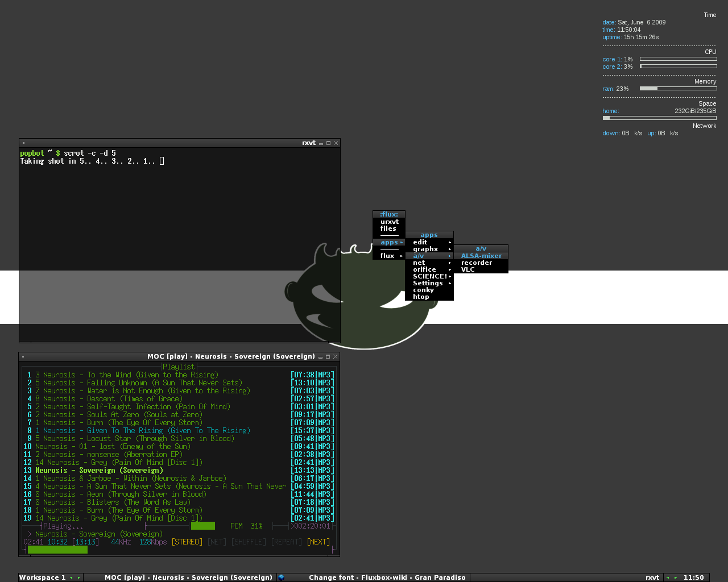
Task: Select playlist track nonsense (Aberration EP)
Action: [179, 454]
